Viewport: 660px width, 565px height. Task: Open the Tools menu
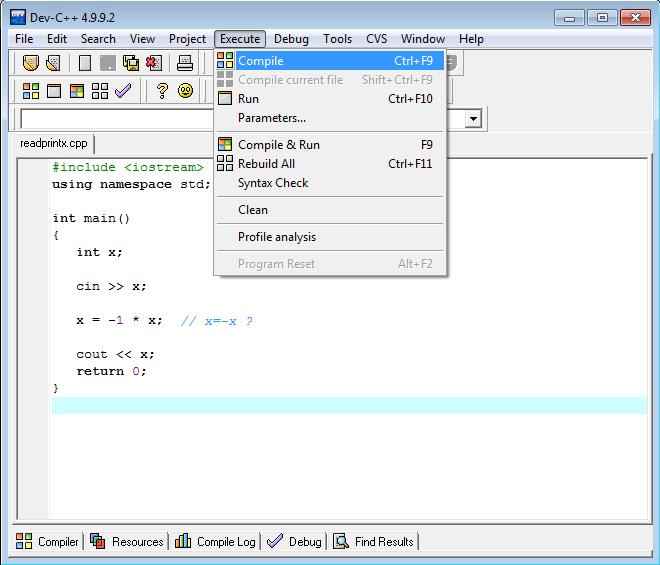(338, 39)
